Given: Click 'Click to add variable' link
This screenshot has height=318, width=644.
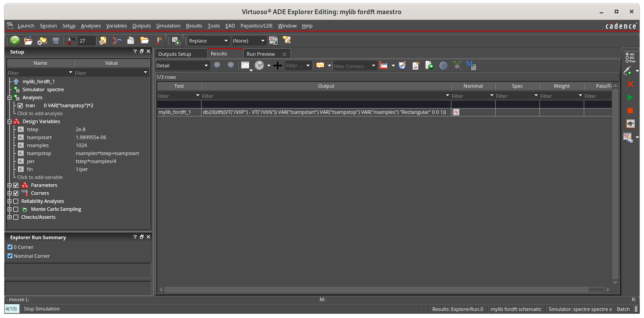Looking at the screenshot, I should tap(40, 177).
